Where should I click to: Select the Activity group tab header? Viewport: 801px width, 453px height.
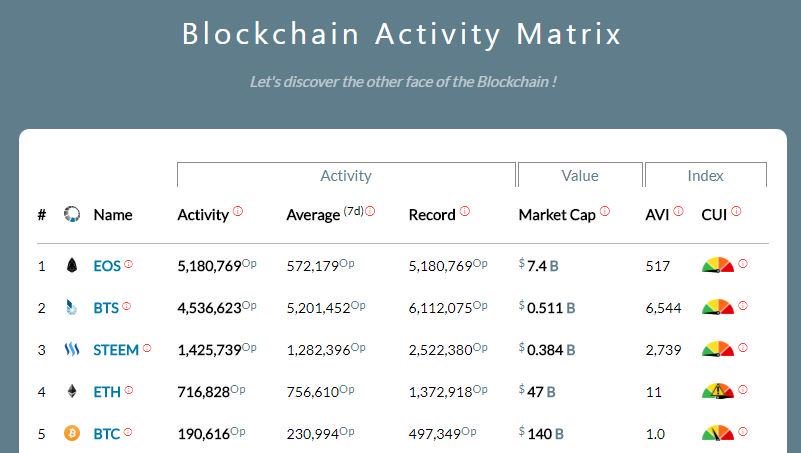pos(346,175)
